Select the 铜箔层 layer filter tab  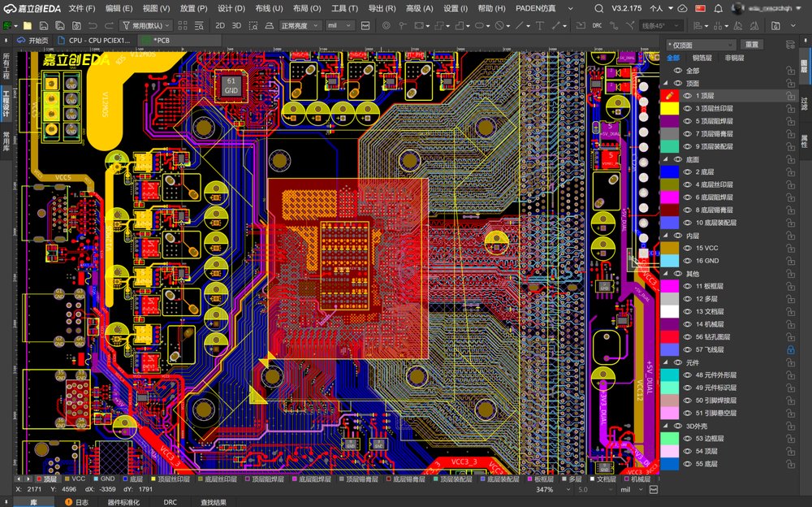[x=702, y=58]
